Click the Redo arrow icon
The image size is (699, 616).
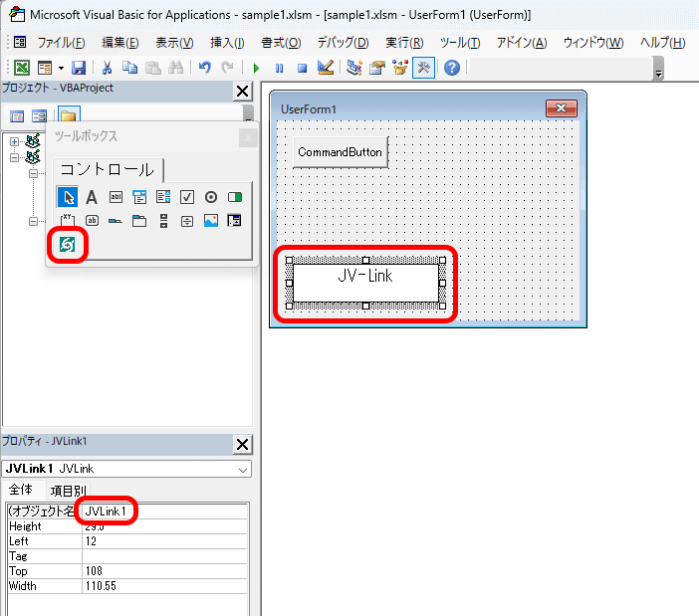pos(228,68)
